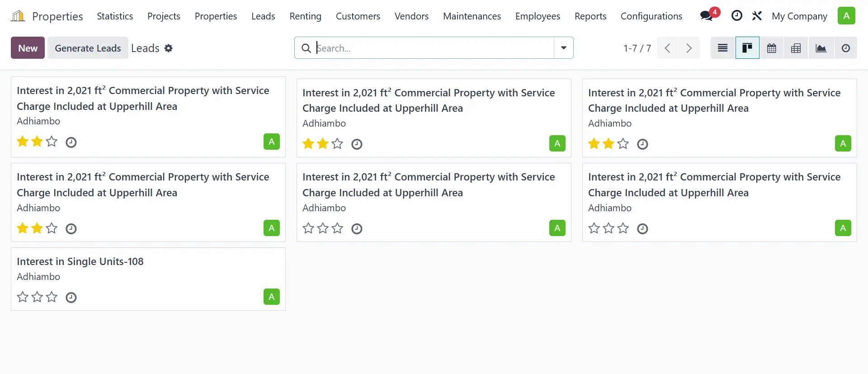Open the pivot table view
This screenshot has height=374, width=868.
coord(796,48)
